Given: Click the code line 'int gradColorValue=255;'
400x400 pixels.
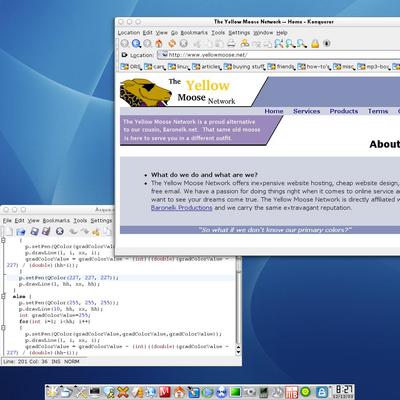Looking at the screenshot, I should coord(55,315).
